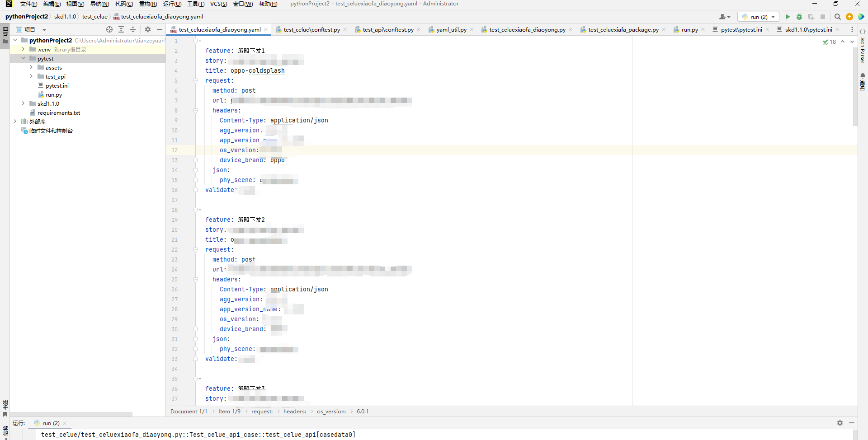
Task: Switch to skd1.1.0\pytest.ini tab
Action: (x=808, y=29)
